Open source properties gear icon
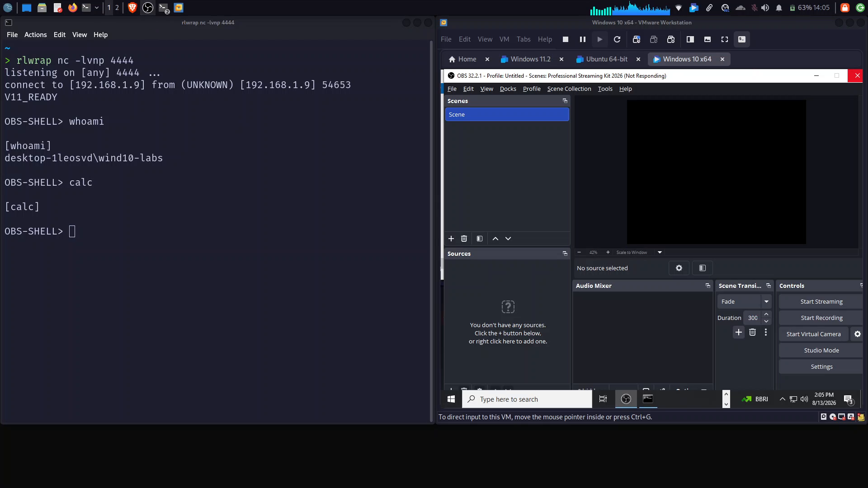 tap(679, 268)
